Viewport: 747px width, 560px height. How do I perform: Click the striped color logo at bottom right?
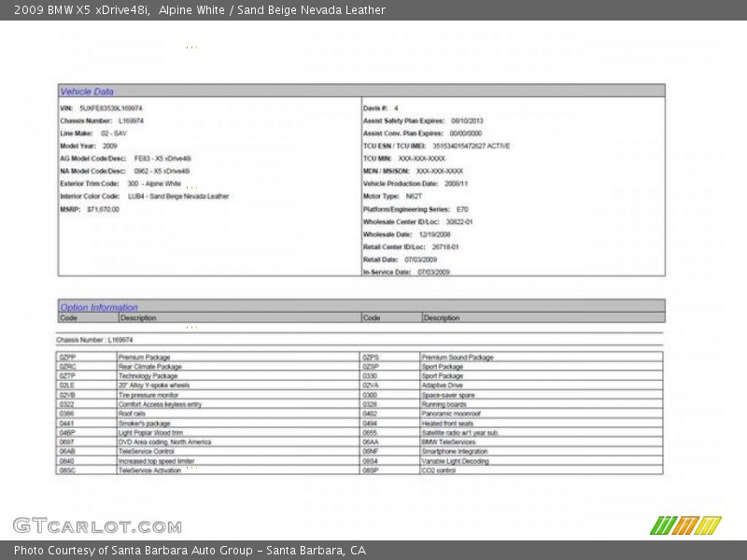[x=685, y=525]
